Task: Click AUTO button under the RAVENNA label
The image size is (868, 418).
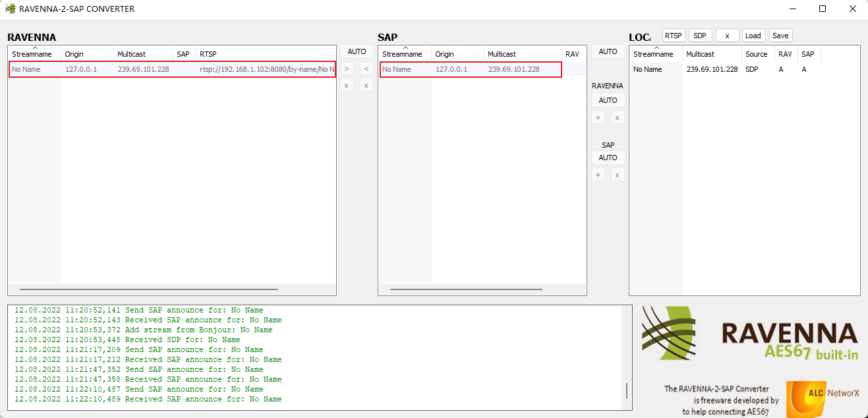Action: tap(608, 100)
